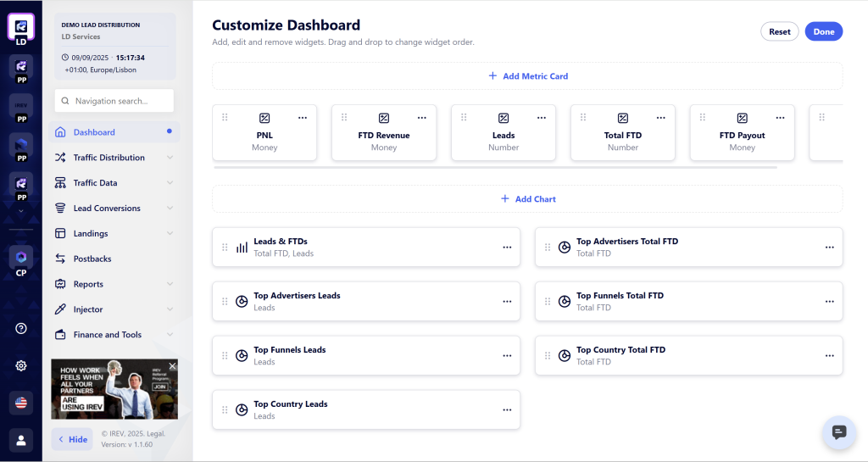
Task: Click the US flag language icon
Action: (21, 403)
